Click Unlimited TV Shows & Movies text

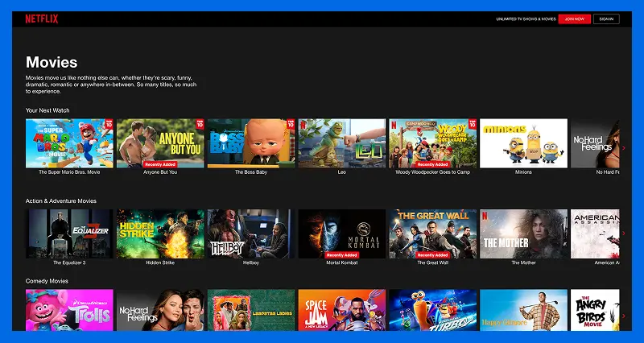pos(526,19)
